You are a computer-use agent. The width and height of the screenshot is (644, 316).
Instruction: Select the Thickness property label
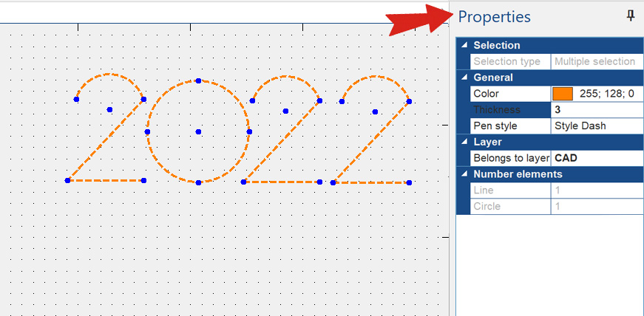(497, 110)
